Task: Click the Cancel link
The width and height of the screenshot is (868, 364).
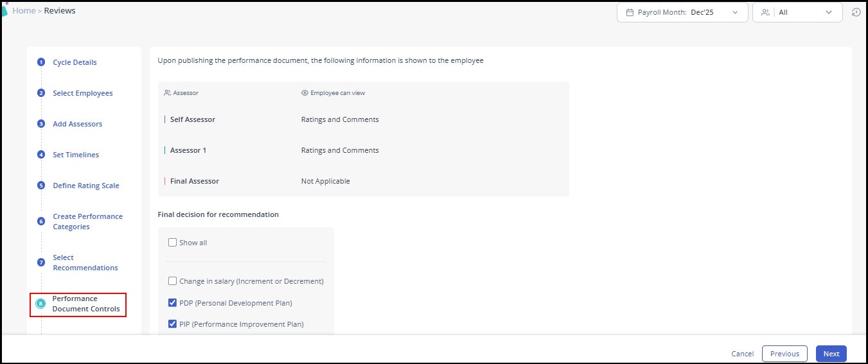Action: 743,354
